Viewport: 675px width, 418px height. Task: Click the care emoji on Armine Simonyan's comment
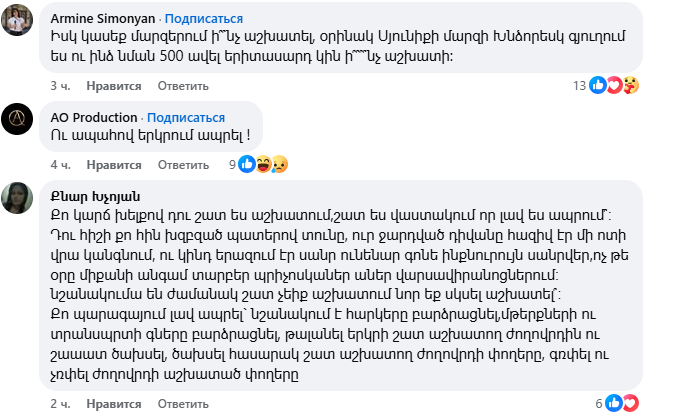[x=630, y=86]
